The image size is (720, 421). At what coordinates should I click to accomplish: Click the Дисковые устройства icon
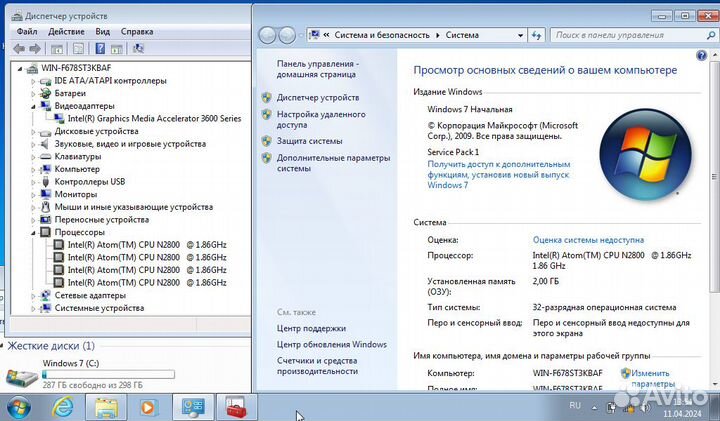coord(45,132)
